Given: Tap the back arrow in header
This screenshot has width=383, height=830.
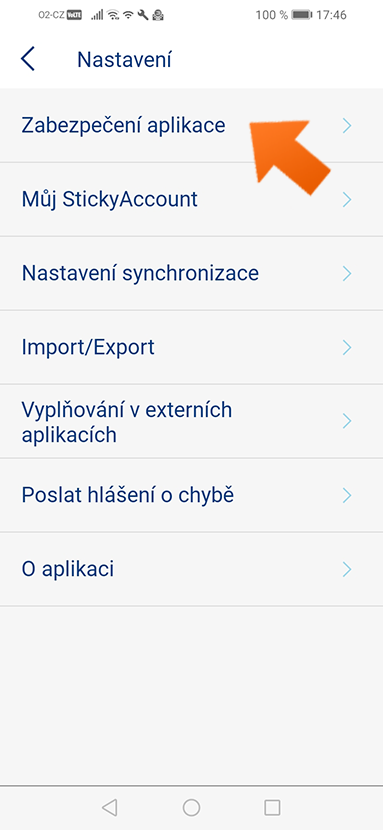Looking at the screenshot, I should pos(28,59).
